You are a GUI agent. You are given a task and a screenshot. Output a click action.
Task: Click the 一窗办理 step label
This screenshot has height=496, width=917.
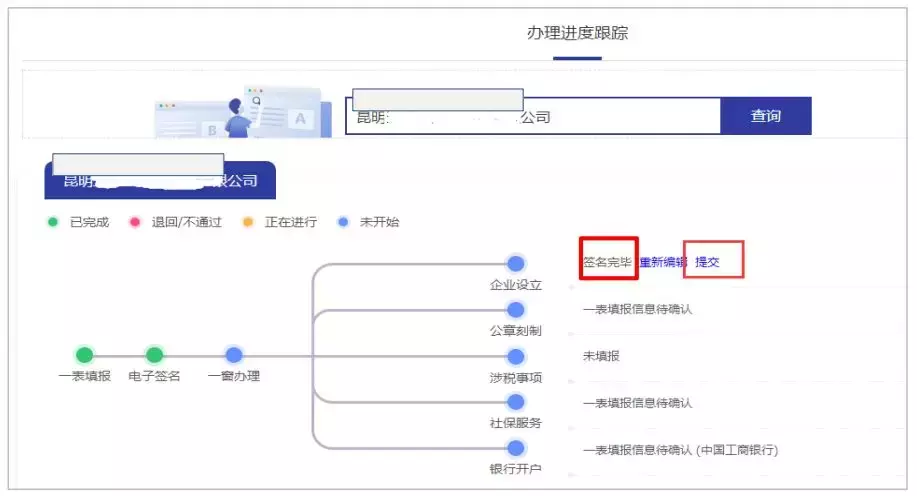[234, 376]
